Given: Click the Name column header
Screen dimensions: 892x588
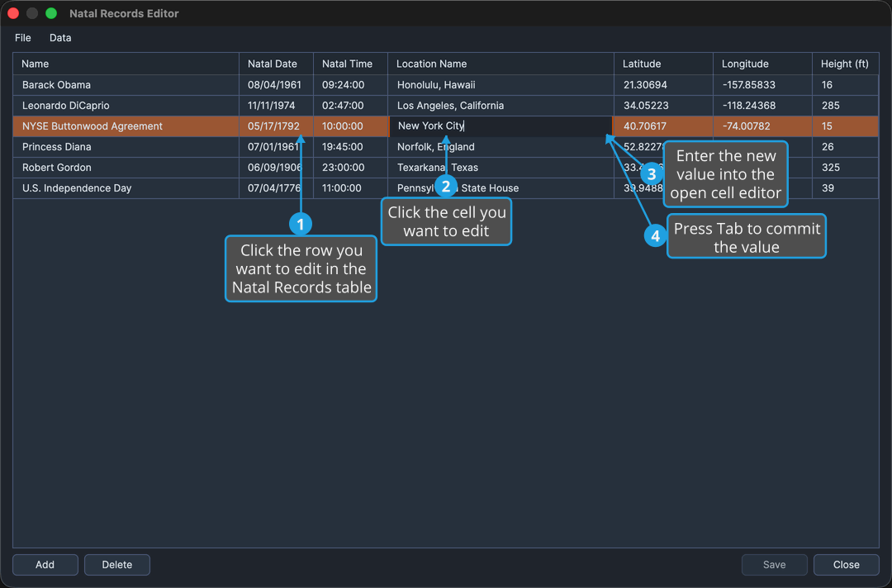Looking at the screenshot, I should click(x=126, y=64).
